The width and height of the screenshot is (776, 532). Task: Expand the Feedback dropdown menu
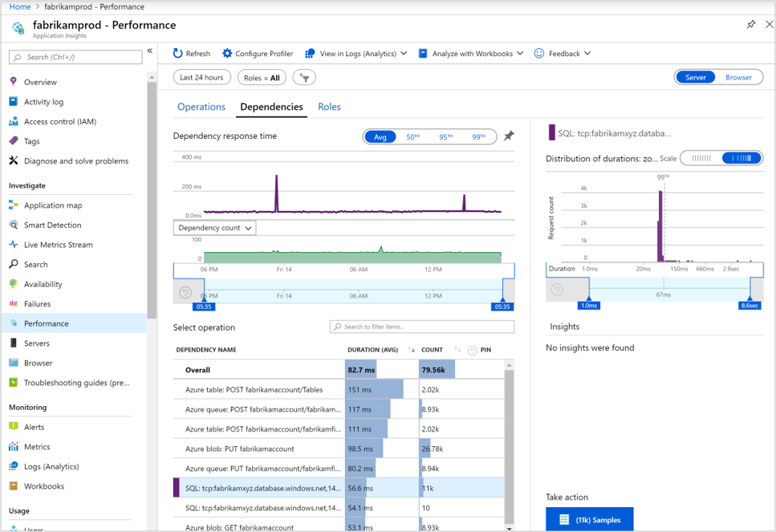(563, 54)
